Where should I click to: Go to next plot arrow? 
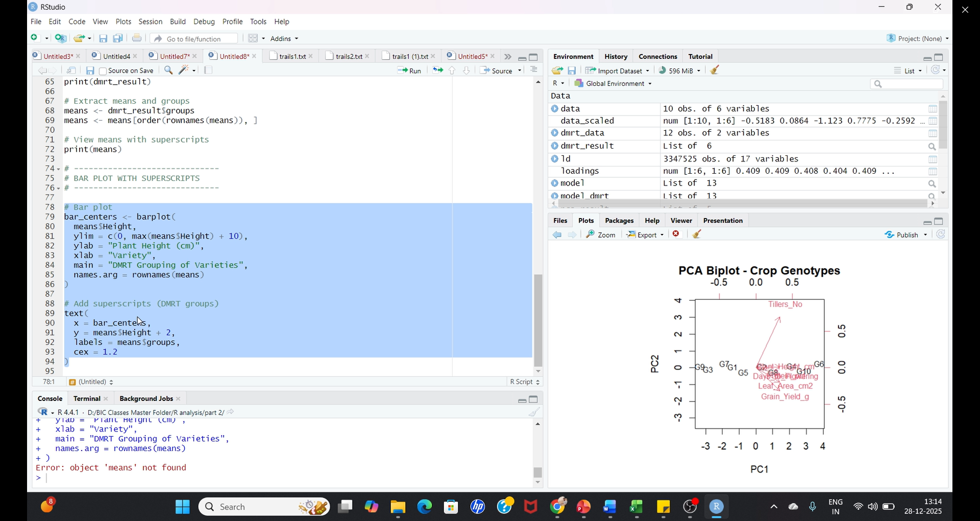coord(573,235)
